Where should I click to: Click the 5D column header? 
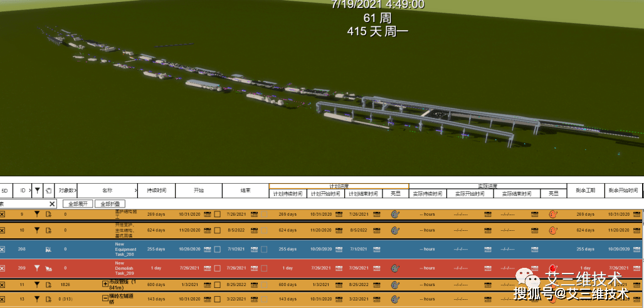5,191
